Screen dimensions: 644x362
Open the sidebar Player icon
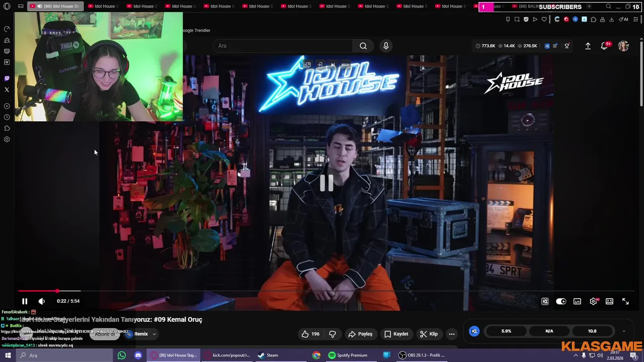(x=7, y=106)
